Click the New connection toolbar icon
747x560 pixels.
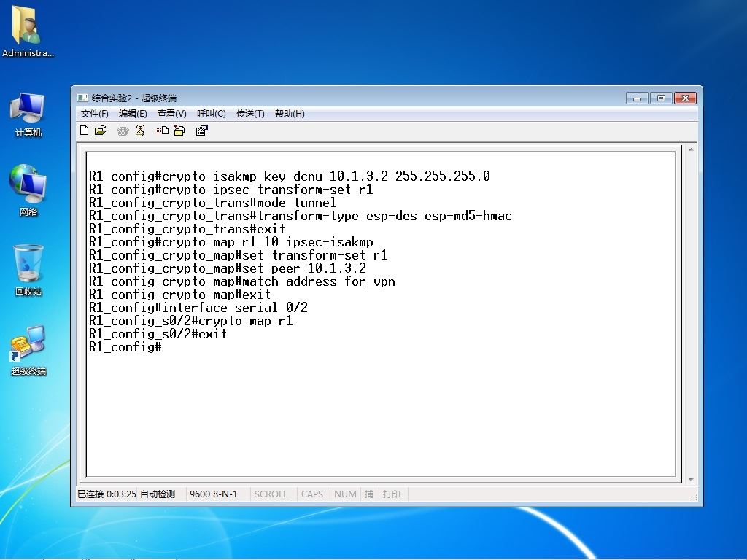[x=85, y=131]
